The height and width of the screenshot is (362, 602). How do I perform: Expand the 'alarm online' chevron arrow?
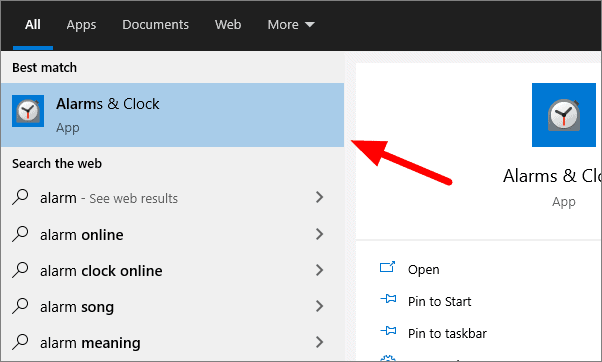tap(319, 234)
